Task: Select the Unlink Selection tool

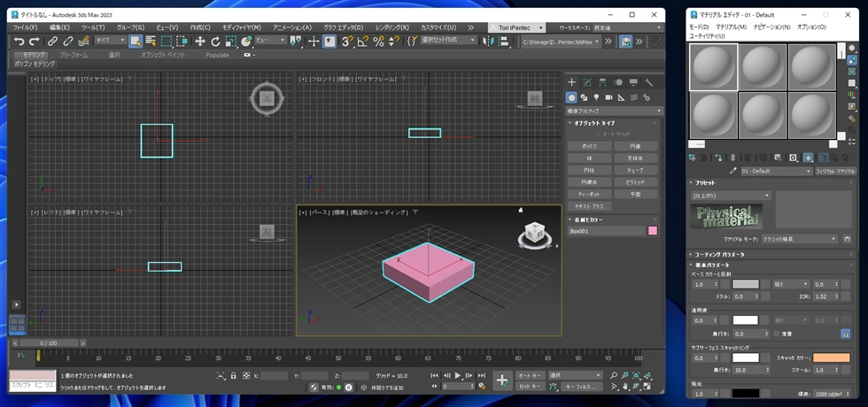Action: click(x=68, y=41)
